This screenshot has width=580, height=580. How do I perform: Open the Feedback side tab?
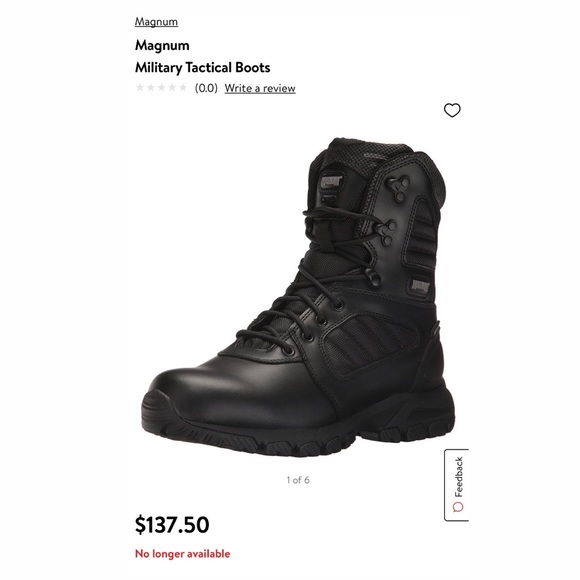click(x=457, y=485)
